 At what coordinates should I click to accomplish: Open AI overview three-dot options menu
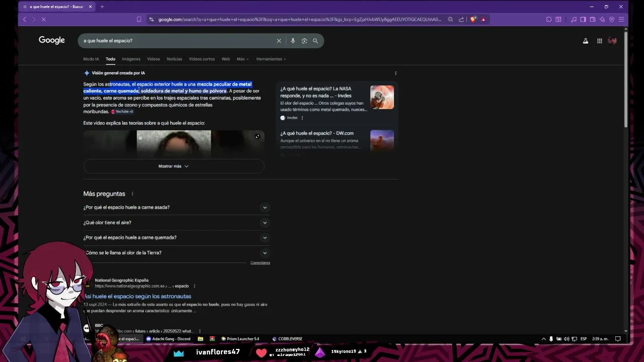pyautogui.click(x=395, y=73)
